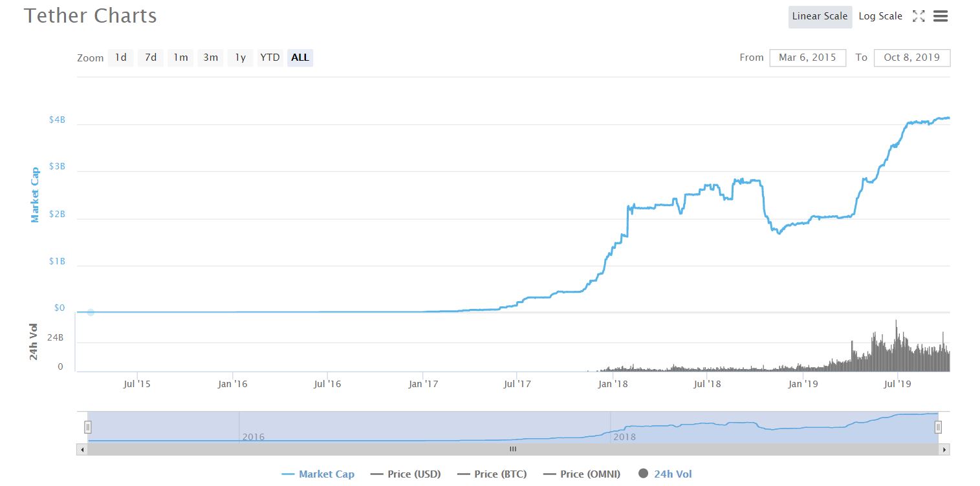This screenshot has height=486, width=980.
Task: Switch chart to Log Scale
Action: [880, 17]
